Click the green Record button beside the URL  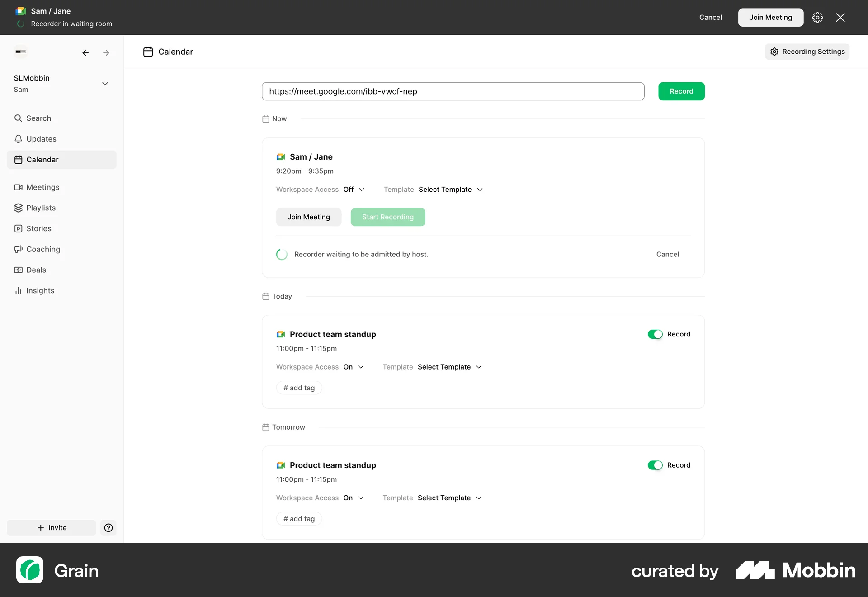[681, 91]
